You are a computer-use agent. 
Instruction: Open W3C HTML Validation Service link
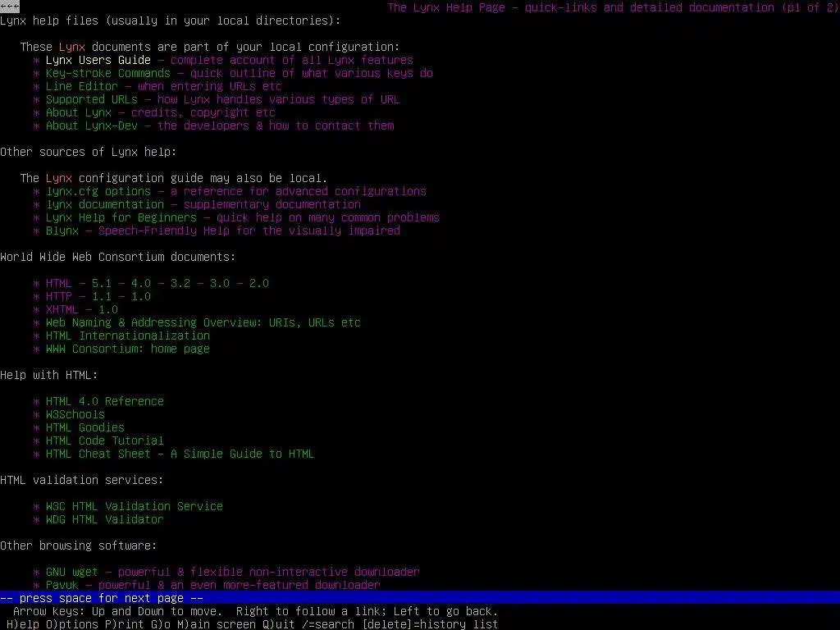[x=134, y=506]
